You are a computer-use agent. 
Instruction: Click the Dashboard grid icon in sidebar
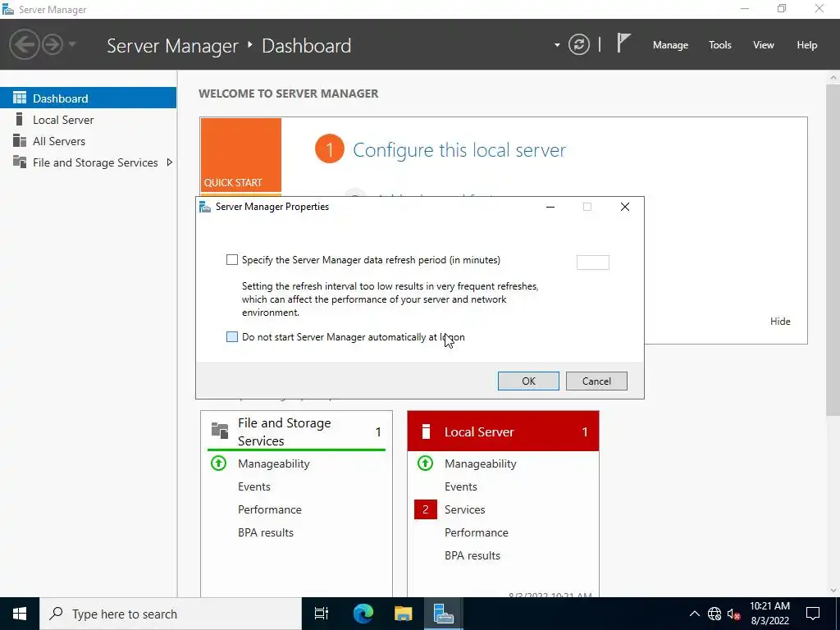tap(20, 98)
